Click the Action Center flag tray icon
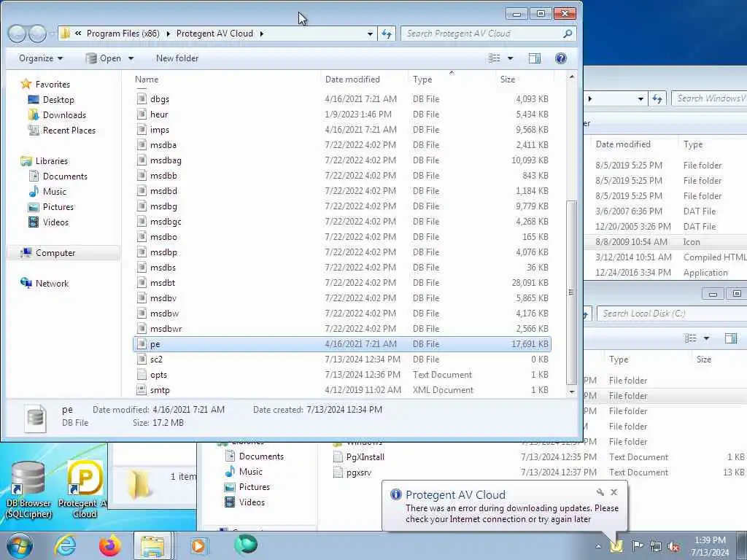The width and height of the screenshot is (747, 560). pyautogui.click(x=637, y=545)
